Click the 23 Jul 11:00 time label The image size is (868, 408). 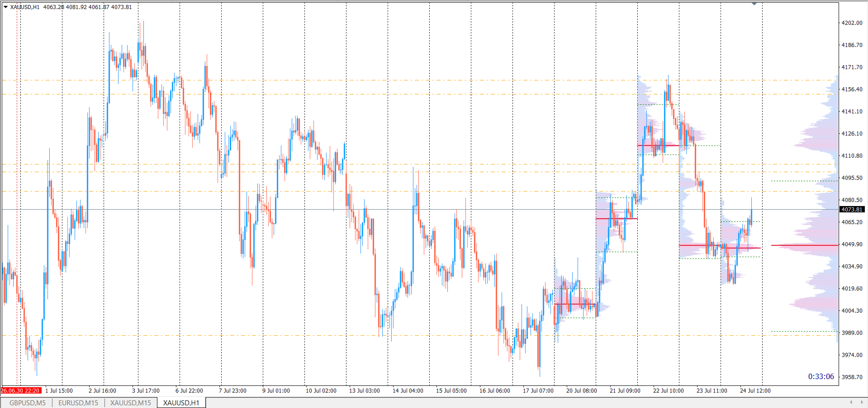(x=712, y=391)
